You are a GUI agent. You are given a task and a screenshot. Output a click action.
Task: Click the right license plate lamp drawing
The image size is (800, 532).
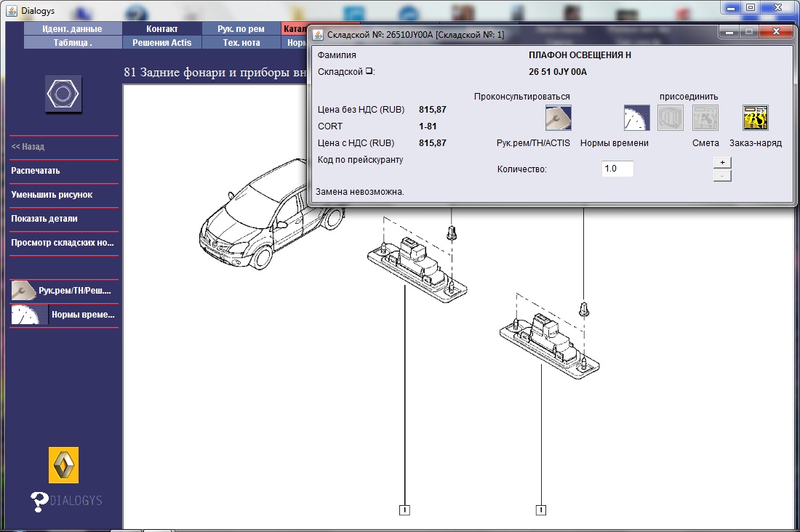point(550,345)
